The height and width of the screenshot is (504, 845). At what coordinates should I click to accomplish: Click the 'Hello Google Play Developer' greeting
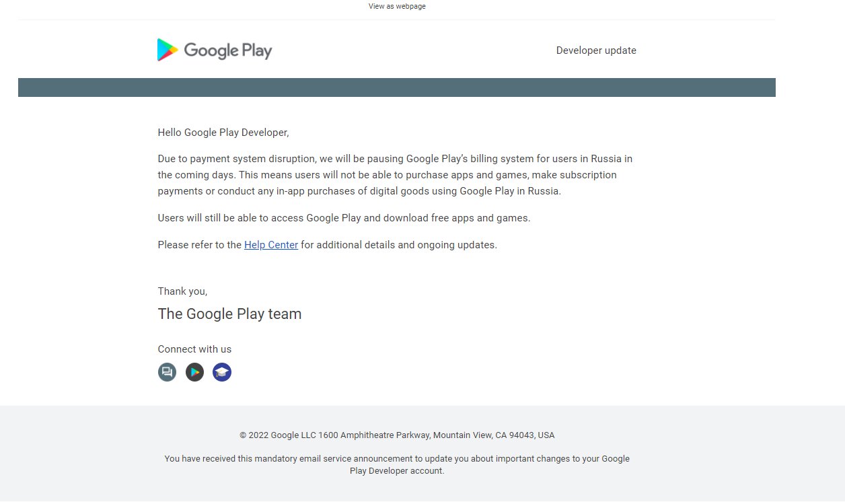pos(223,133)
